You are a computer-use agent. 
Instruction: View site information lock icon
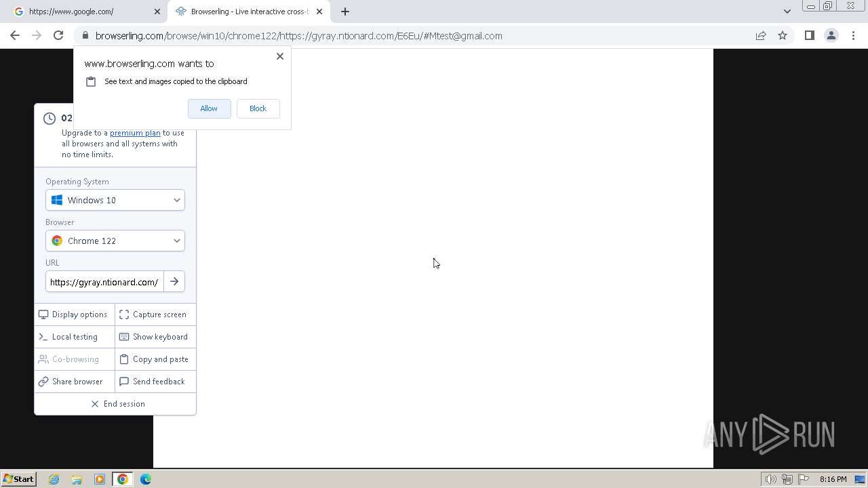click(x=85, y=36)
